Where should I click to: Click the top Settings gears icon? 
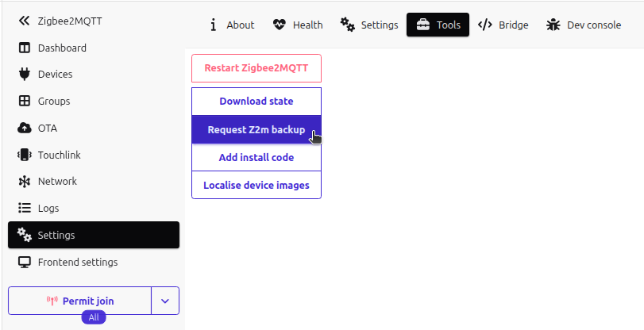coord(348,25)
